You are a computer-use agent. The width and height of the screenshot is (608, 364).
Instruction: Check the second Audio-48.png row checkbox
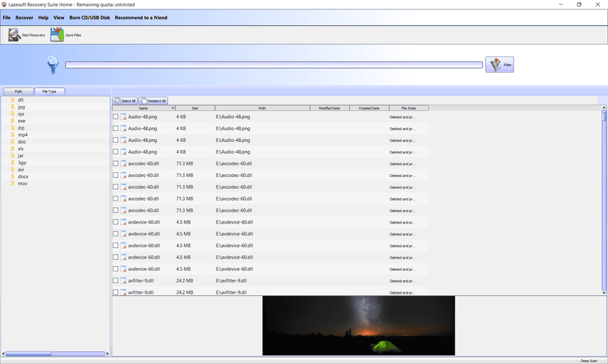pyautogui.click(x=116, y=128)
